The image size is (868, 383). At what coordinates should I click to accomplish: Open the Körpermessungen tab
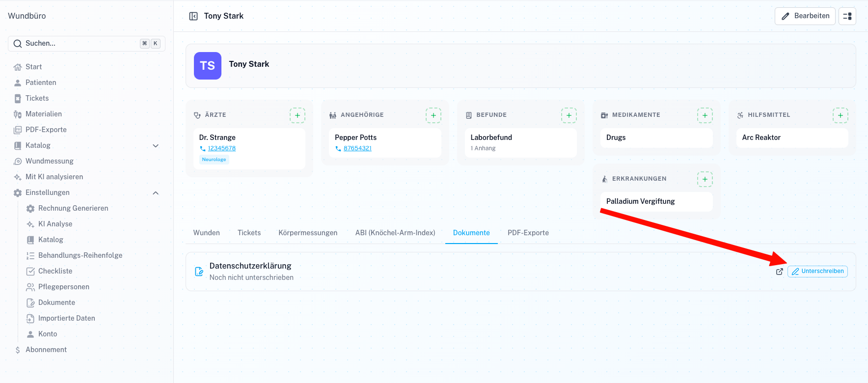point(308,233)
